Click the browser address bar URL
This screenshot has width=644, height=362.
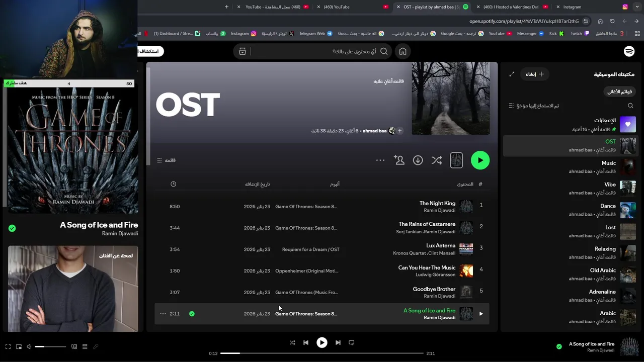tap(524, 21)
